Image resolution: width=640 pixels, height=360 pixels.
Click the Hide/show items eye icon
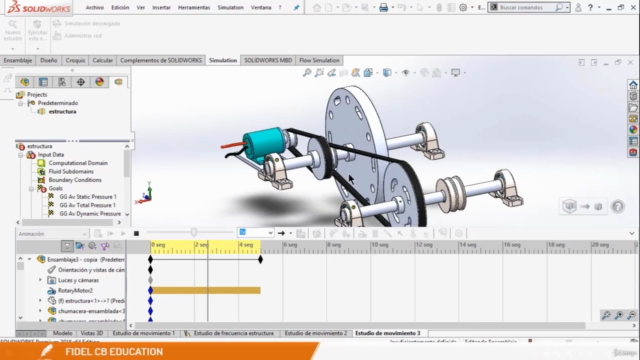coord(405,73)
